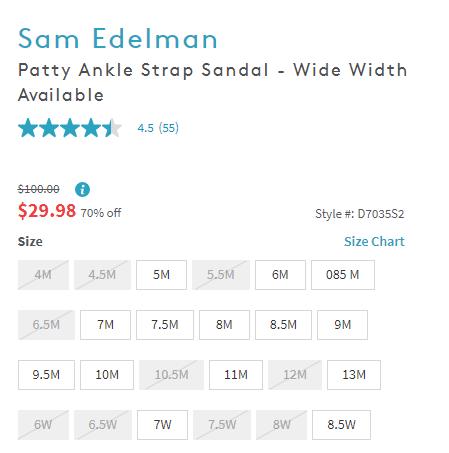The width and height of the screenshot is (449, 453).
Task: Pick size 9.5M
Action: click(46, 375)
